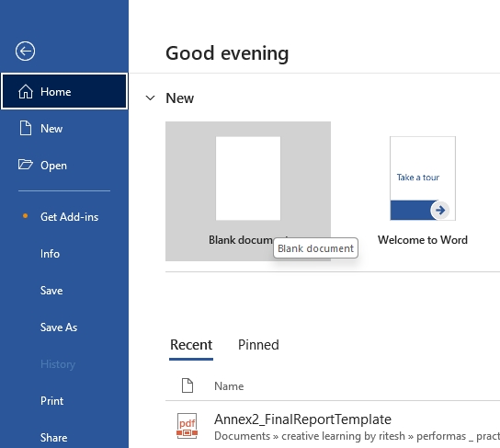Switch to the Pinned tab
Image resolution: width=500 pixels, height=448 pixels.
pyautogui.click(x=258, y=345)
